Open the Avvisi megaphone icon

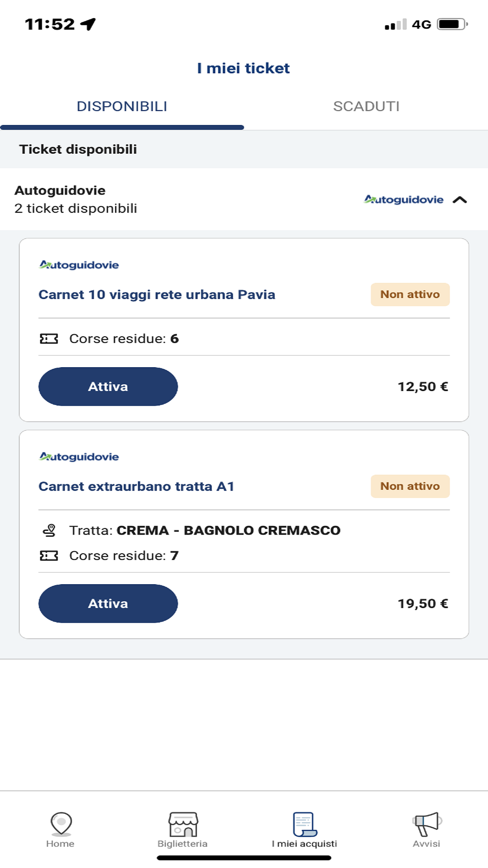pyautogui.click(x=427, y=823)
